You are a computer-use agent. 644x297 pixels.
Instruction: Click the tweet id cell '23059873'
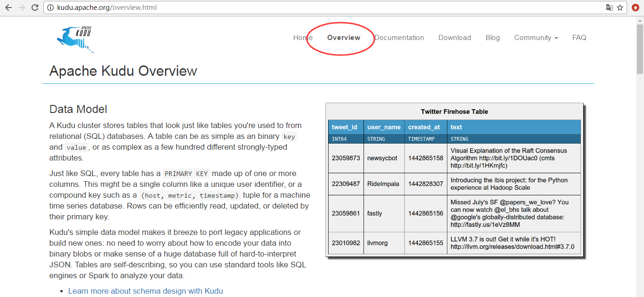(x=346, y=158)
